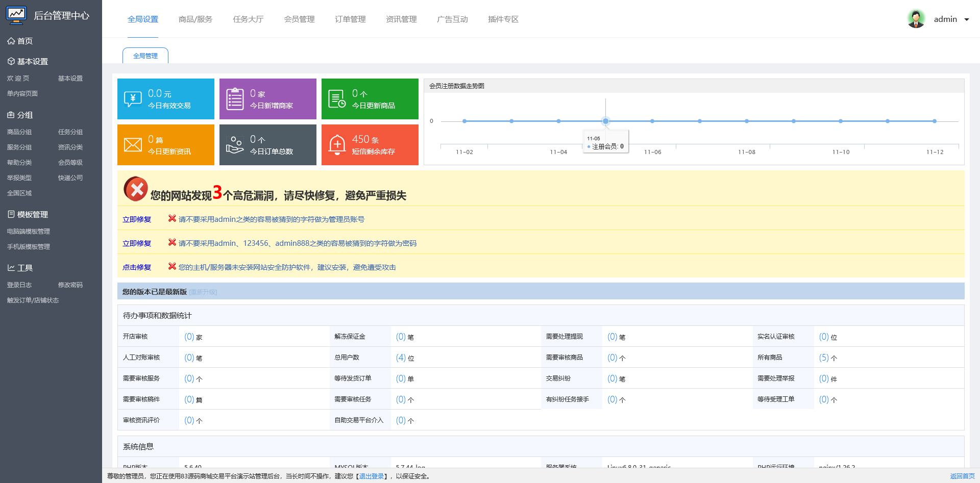The width and height of the screenshot is (980, 483).
Task: Click the template icon beside 模板管理
Action: click(x=11, y=214)
